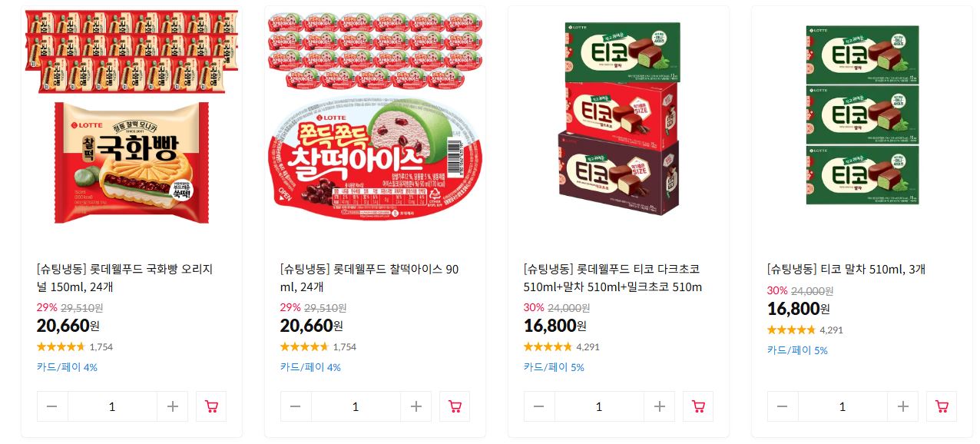Add 티코 말차 3개 to cart
This screenshot has height=444, width=980.
(x=942, y=406)
